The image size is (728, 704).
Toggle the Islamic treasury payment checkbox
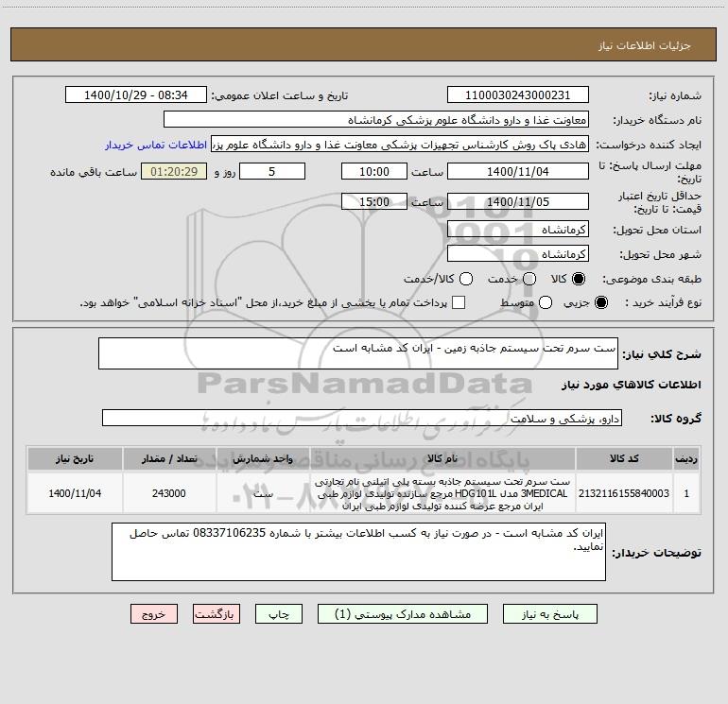pos(459,302)
